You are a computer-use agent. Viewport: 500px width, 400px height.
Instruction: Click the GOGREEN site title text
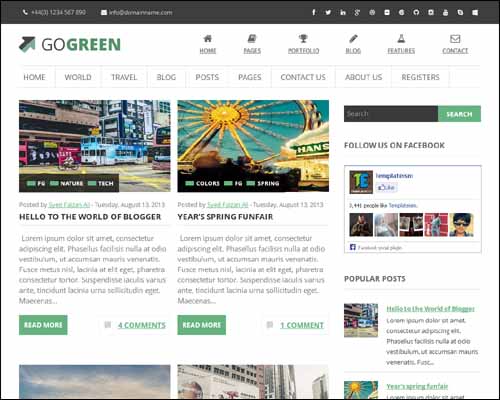coord(81,45)
